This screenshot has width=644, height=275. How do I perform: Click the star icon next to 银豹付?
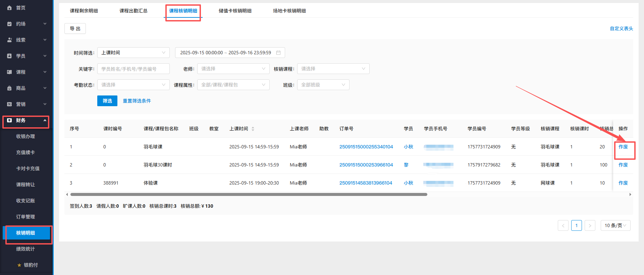[x=19, y=265]
